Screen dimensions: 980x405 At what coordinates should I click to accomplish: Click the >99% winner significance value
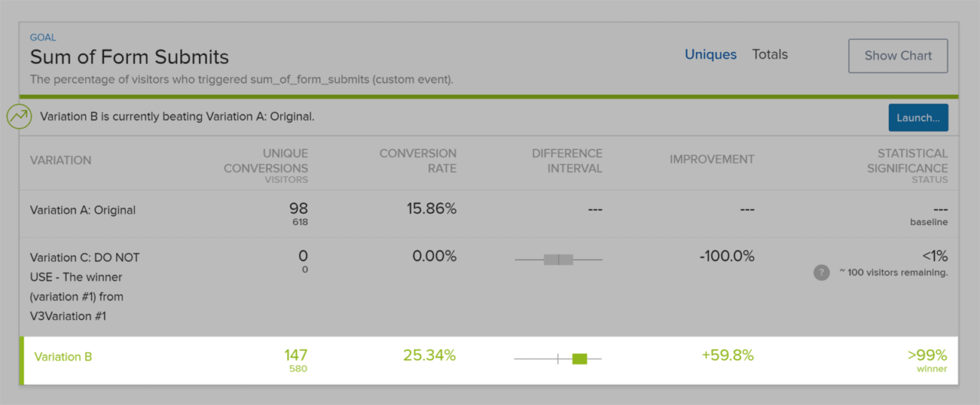[927, 355]
